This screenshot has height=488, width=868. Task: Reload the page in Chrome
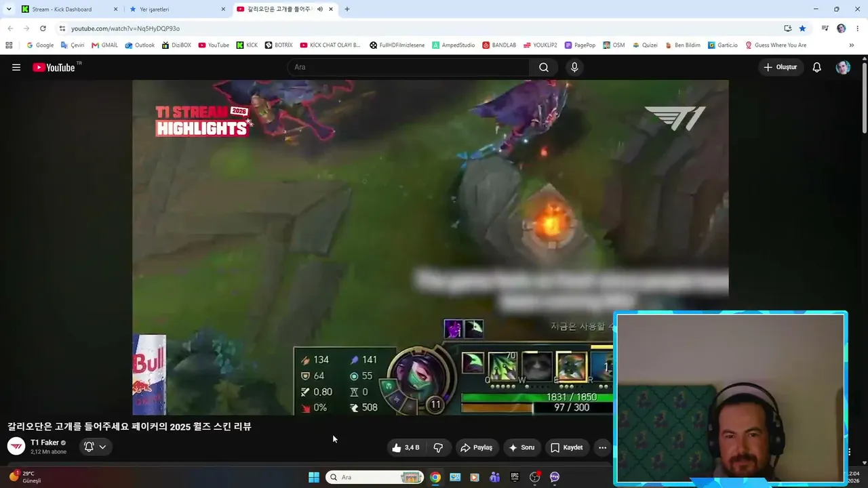pyautogui.click(x=43, y=28)
